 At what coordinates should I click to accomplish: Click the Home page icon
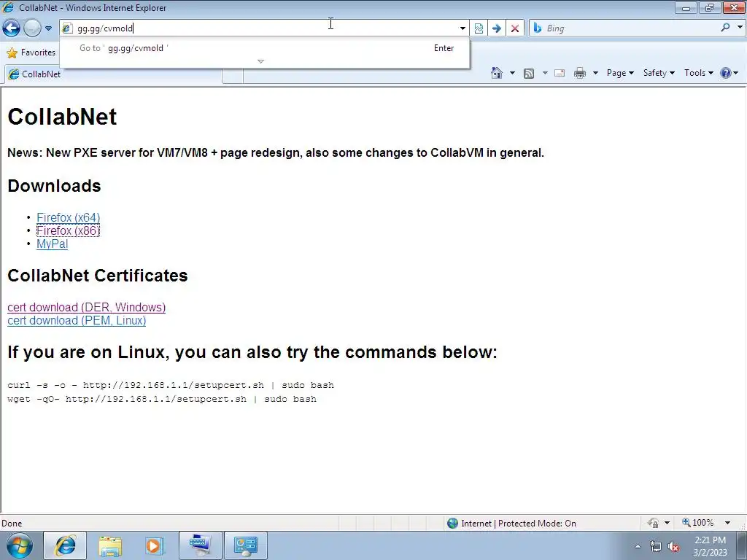click(x=497, y=73)
